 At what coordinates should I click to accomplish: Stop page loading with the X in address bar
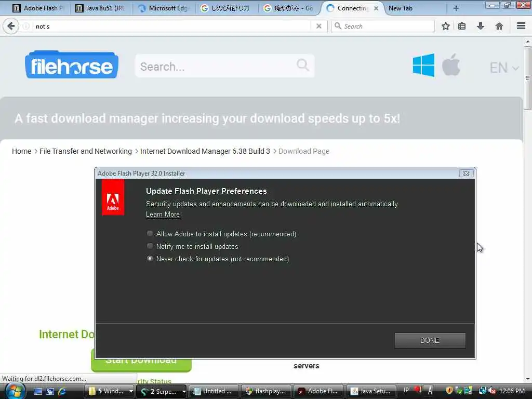[x=318, y=26]
